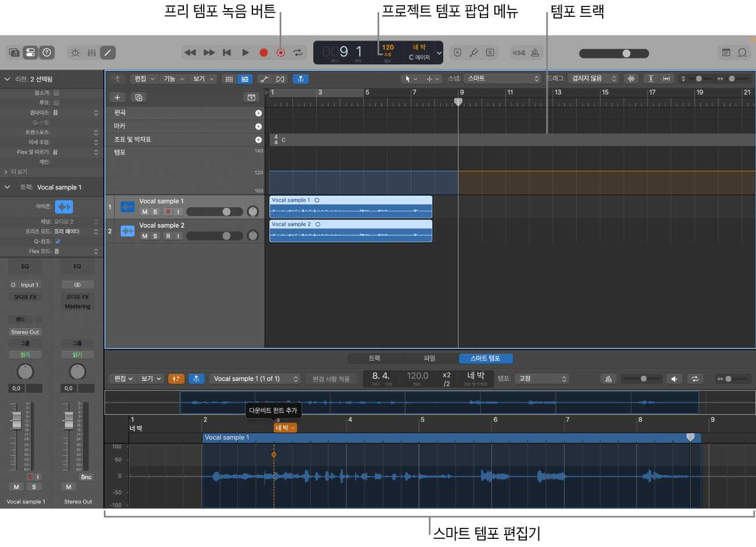
Task: Add a signature on 조표 및 박자표 row
Action: point(258,140)
